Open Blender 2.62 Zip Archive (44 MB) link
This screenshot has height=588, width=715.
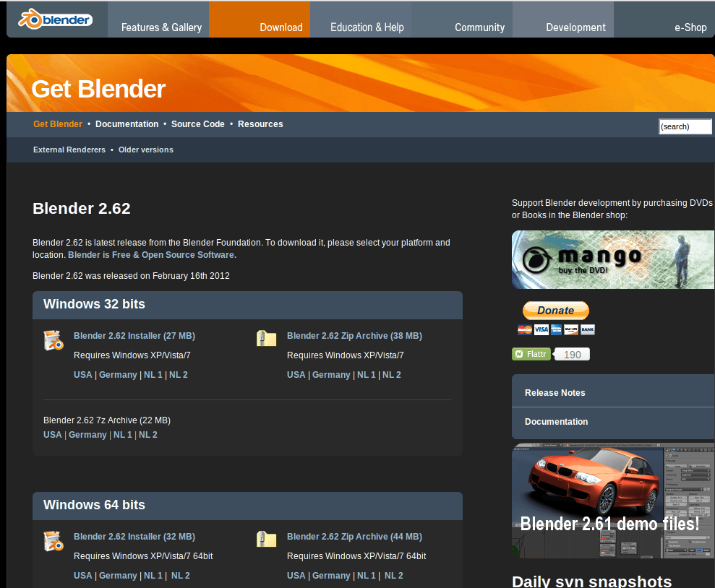point(354,537)
